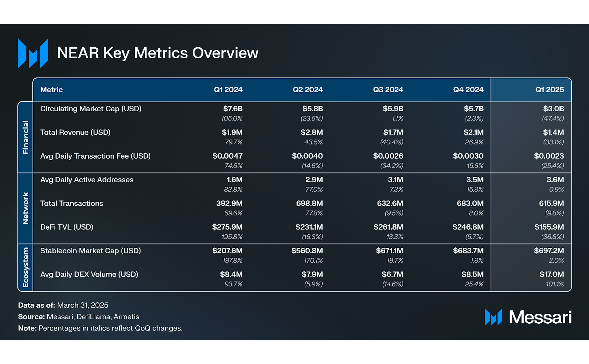The height and width of the screenshot is (364, 589).
Task: Click the 3.6M active addresses value
Action: pyautogui.click(x=555, y=180)
